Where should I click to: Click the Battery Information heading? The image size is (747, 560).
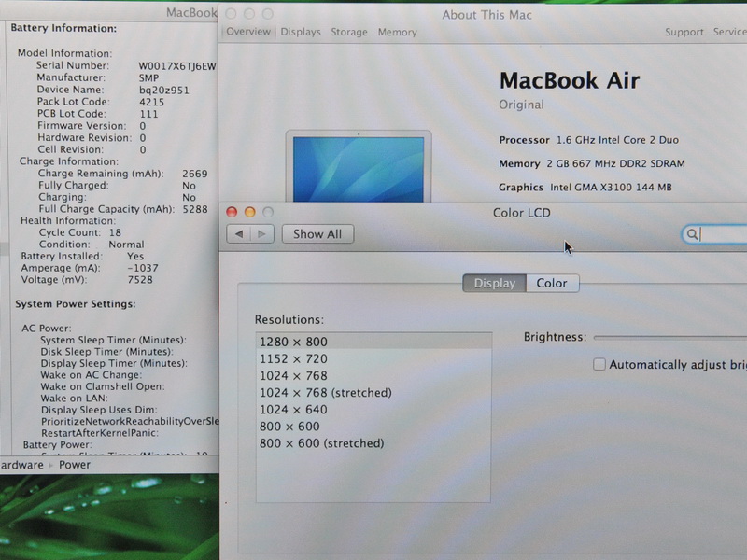pyautogui.click(x=63, y=28)
